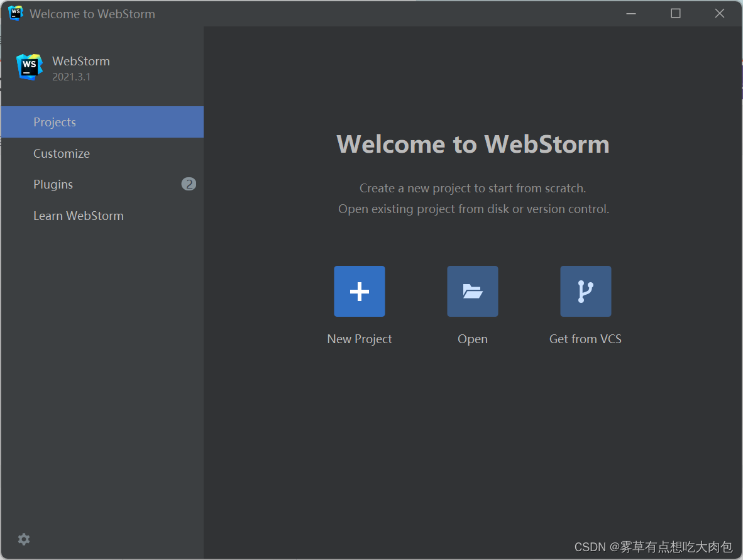Maximize the WebStorm welcome window
This screenshot has height=560, width=743.
click(676, 14)
